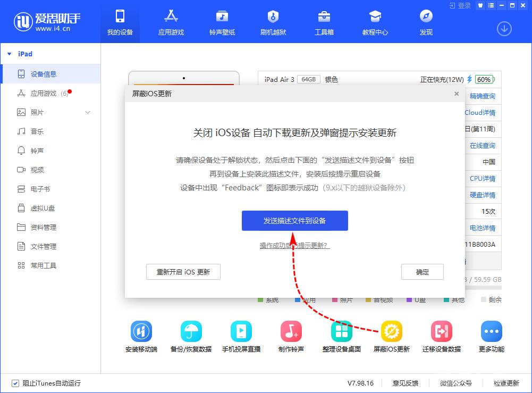The width and height of the screenshot is (532, 393).
Task: Open the 教程中心 tutorial center
Action: 375,21
